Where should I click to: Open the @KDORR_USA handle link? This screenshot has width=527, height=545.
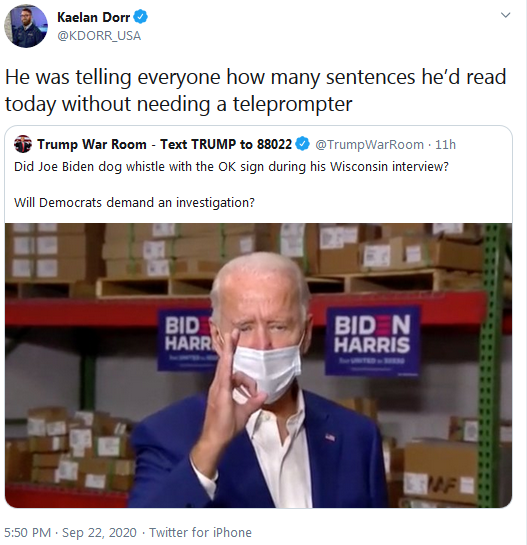coord(99,36)
